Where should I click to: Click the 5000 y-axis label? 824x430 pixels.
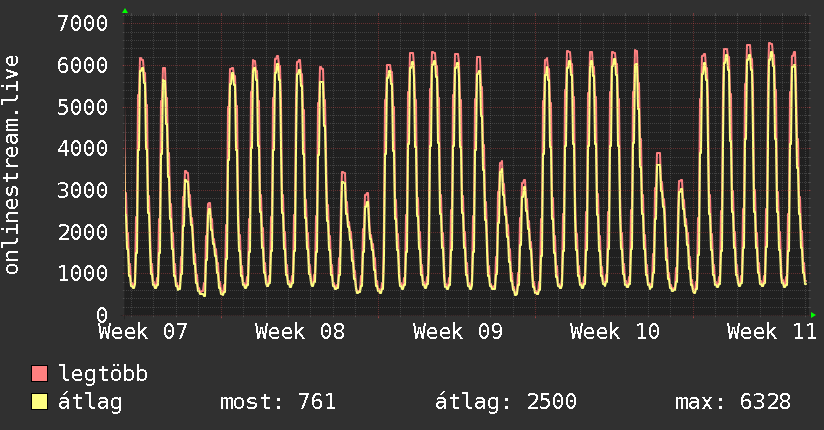pyautogui.click(x=83, y=107)
